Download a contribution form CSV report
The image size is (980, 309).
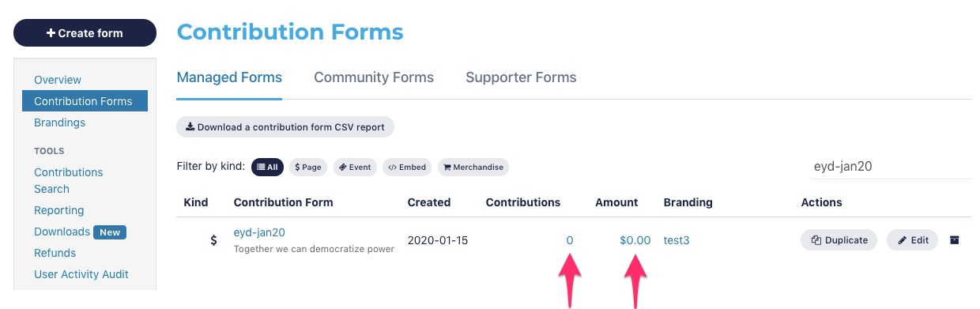point(285,126)
